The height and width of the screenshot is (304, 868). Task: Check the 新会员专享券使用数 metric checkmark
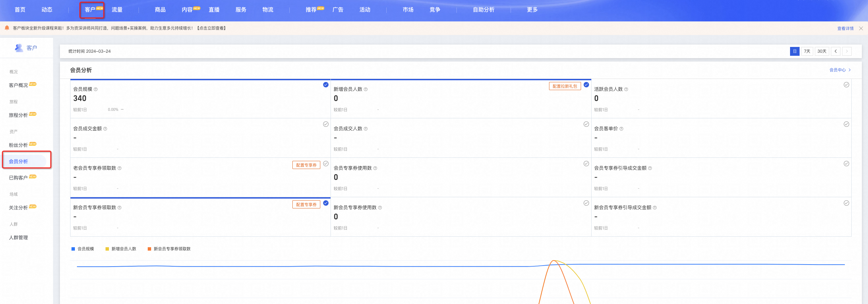[x=586, y=203]
